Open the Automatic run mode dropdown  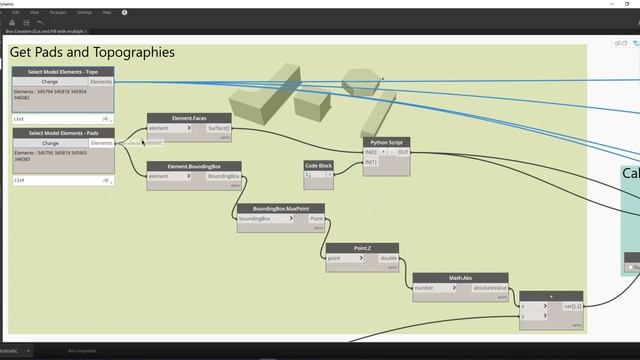(x=28, y=351)
